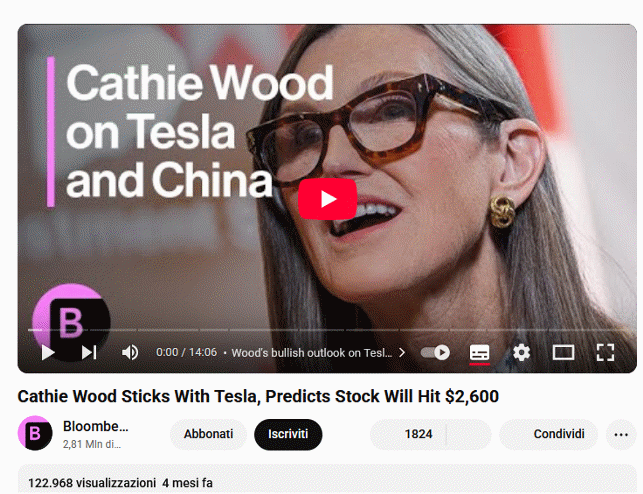Click the red YouTube play button overlay
This screenshot has width=643, height=494.
327,199
